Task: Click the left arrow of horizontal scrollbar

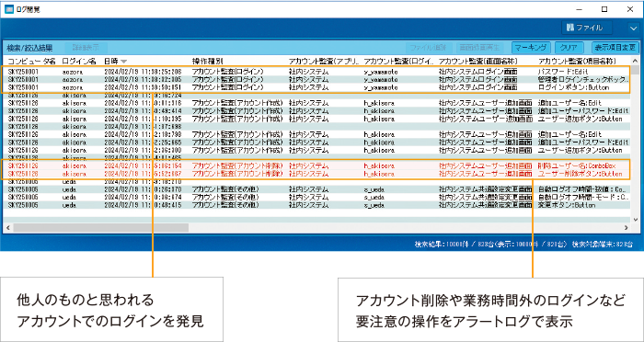Action: (7, 227)
